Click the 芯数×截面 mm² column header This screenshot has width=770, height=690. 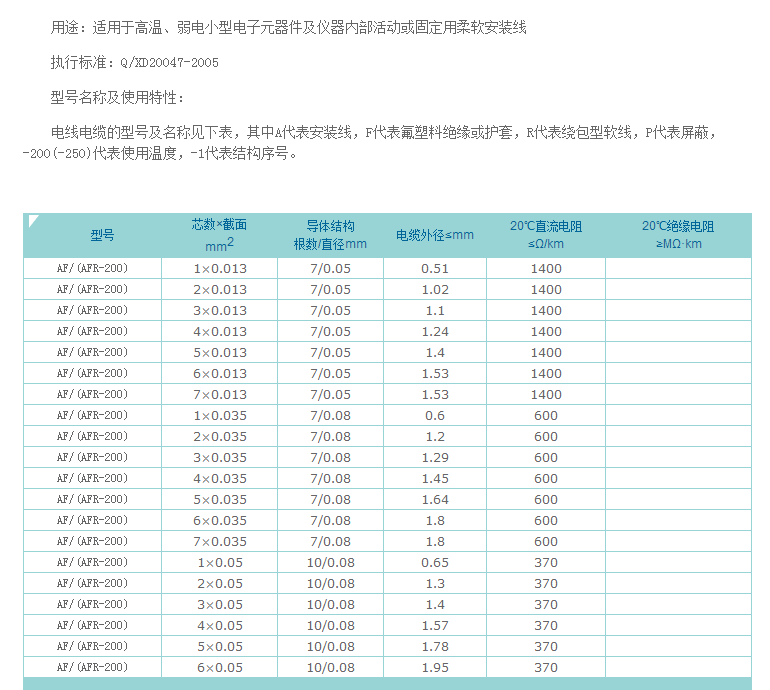(219, 235)
